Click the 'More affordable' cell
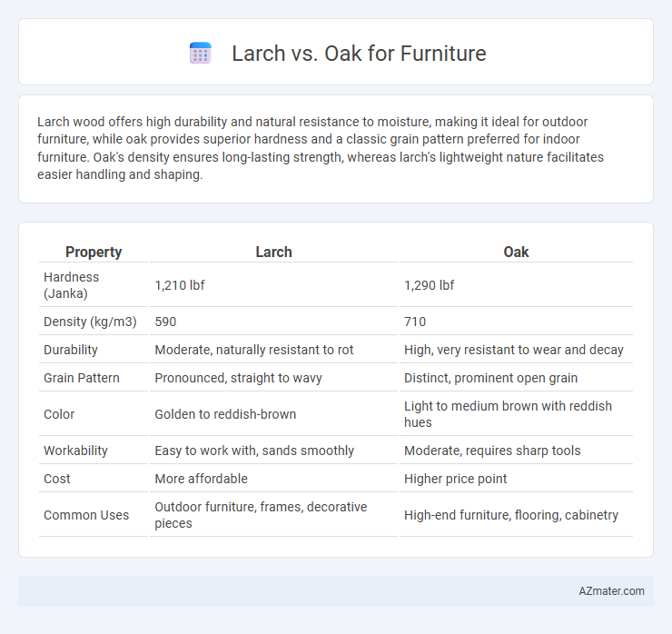Screen dimensions: 672x634 (201, 479)
